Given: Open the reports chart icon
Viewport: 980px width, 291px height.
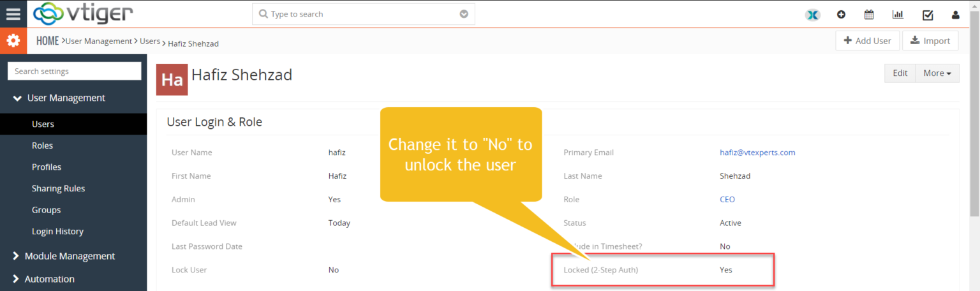Looking at the screenshot, I should click(898, 15).
